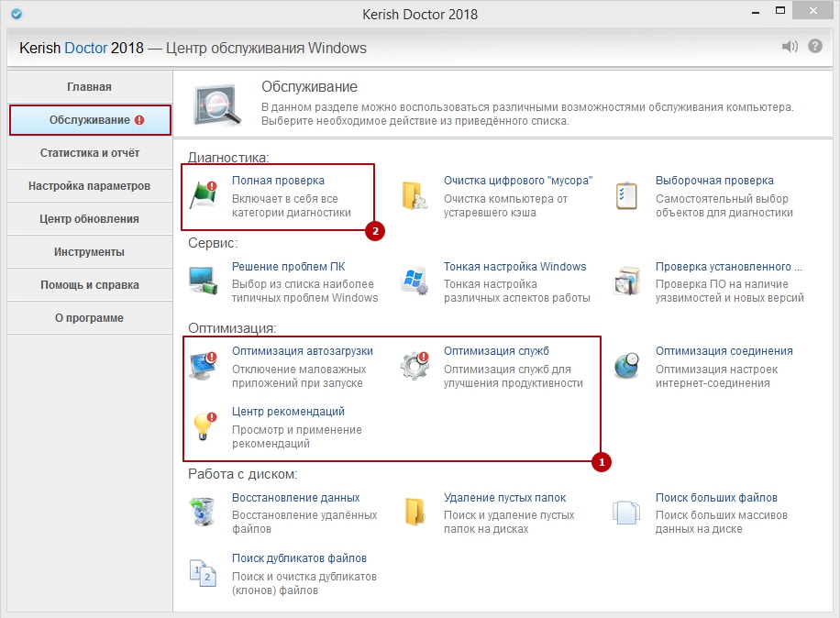Click the numbered documents duplicate search icon

[x=203, y=572]
